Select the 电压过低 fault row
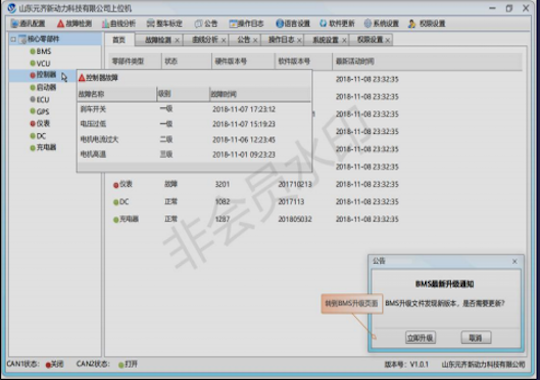This screenshot has height=380, width=540. pos(194,124)
